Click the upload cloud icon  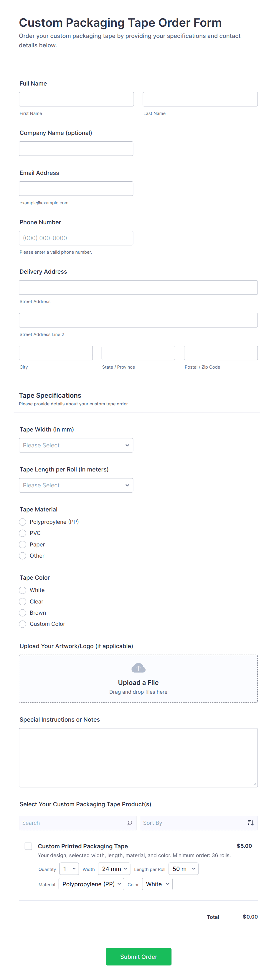pos(138,668)
